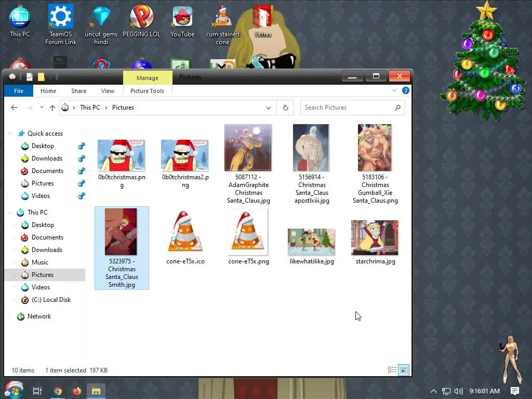Open (C:) Local Disk in navigation pane

[x=51, y=300]
